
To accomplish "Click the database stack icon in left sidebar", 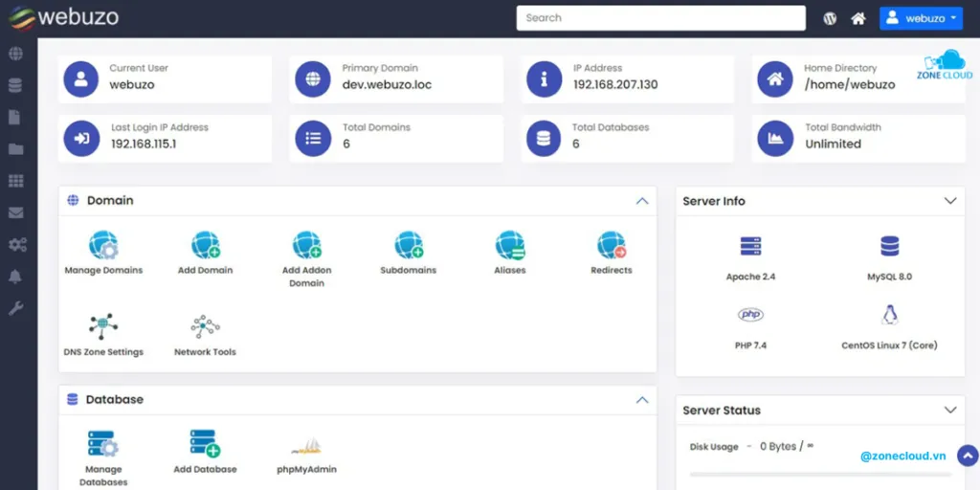I will click(x=15, y=85).
